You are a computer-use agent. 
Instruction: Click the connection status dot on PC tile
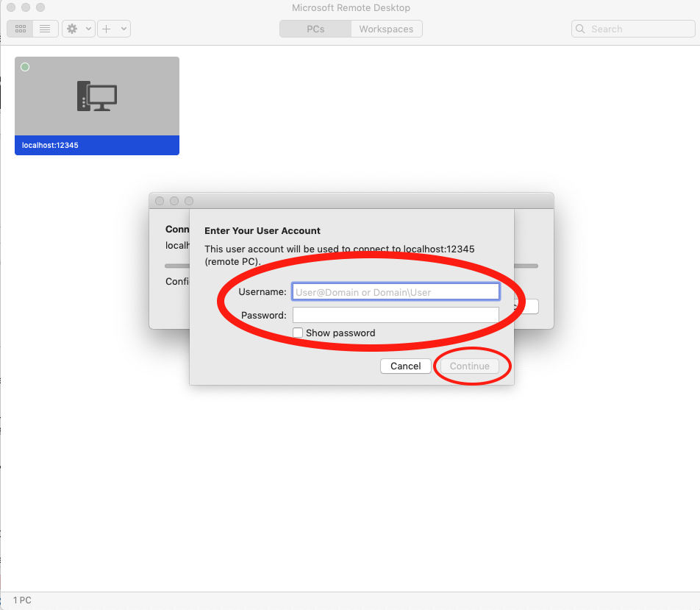point(25,67)
